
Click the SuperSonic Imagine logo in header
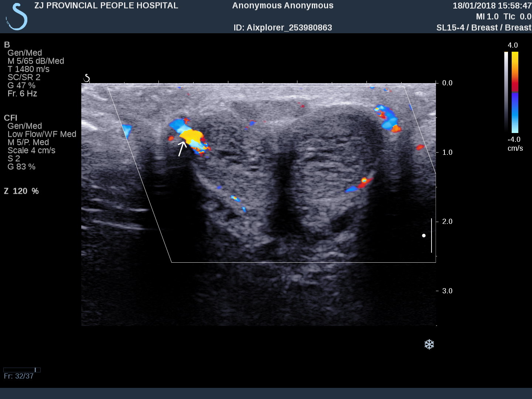pos(17,17)
